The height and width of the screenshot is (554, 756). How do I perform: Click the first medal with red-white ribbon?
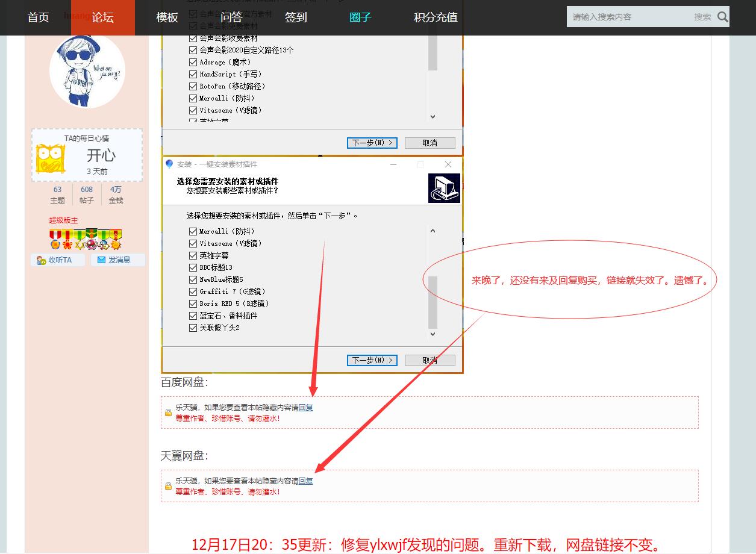click(x=55, y=239)
